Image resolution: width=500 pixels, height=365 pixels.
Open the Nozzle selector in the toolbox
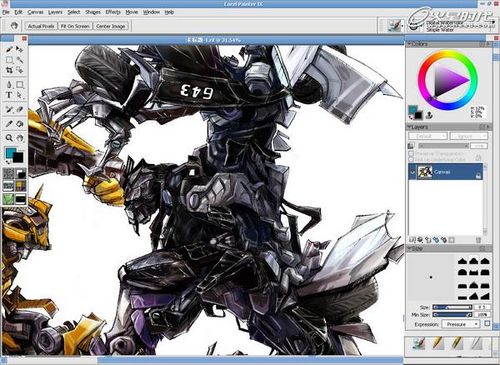(x=20, y=199)
